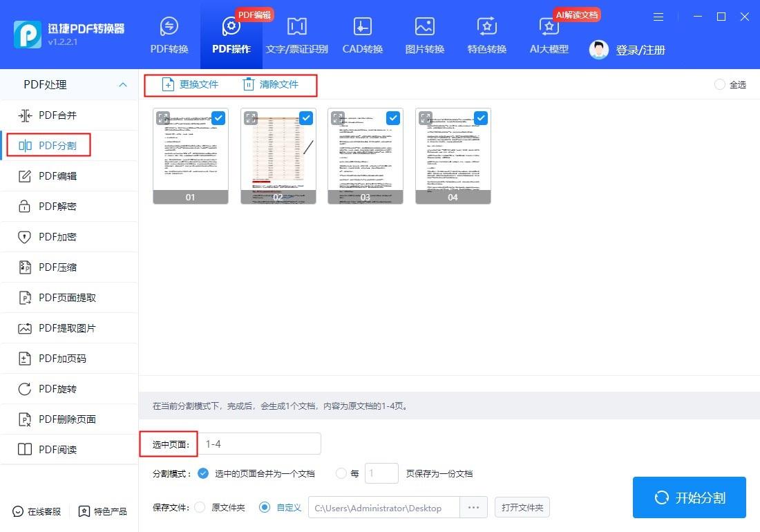Select PDF删除页面 in the sidebar
760x532 pixels.
pos(69,419)
